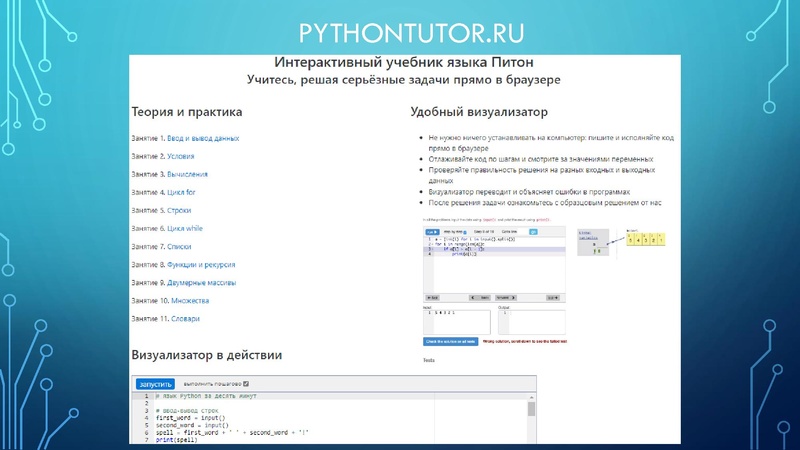Click the yellow list cells in visualizer diagram
The image size is (800, 450).
point(646,239)
